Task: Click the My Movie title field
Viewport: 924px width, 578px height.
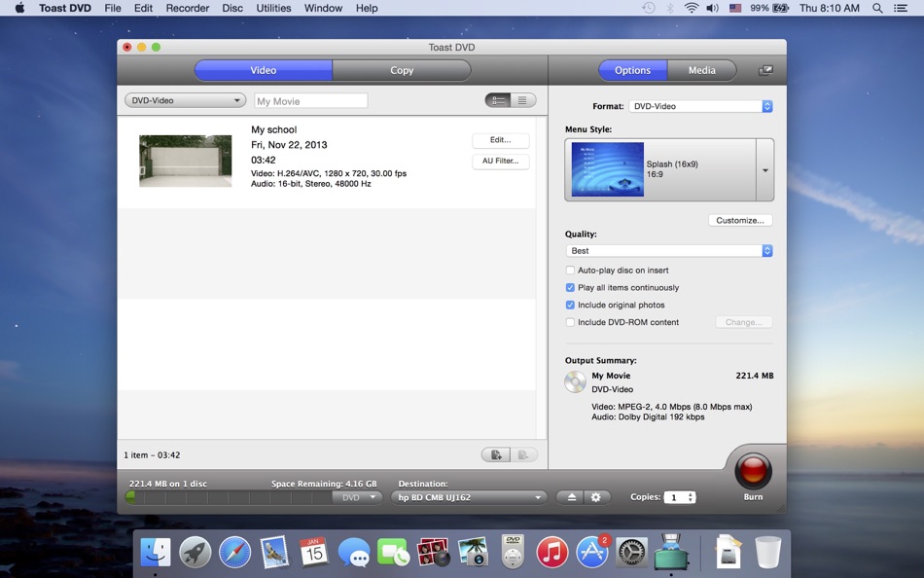Action: click(x=310, y=101)
